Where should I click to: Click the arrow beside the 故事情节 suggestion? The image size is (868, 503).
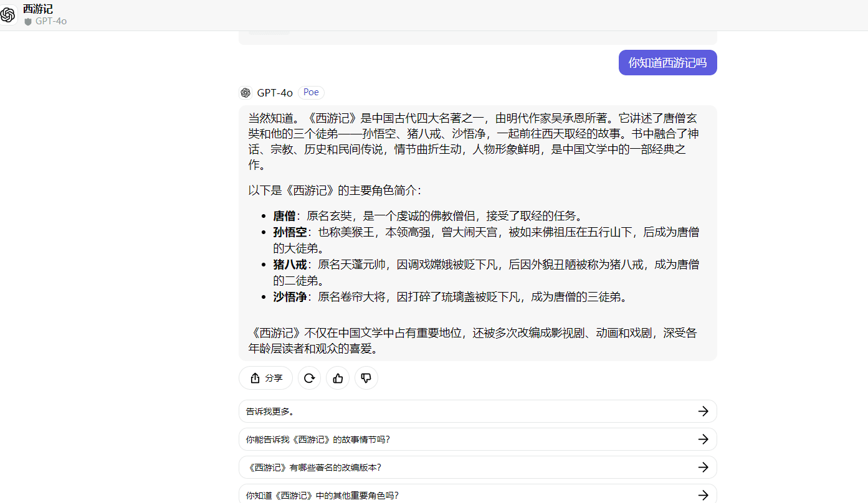pos(703,440)
